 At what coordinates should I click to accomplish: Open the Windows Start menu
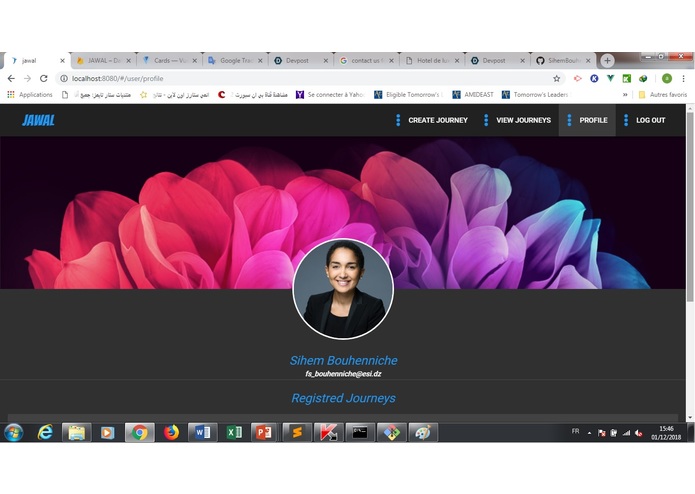tap(14, 432)
